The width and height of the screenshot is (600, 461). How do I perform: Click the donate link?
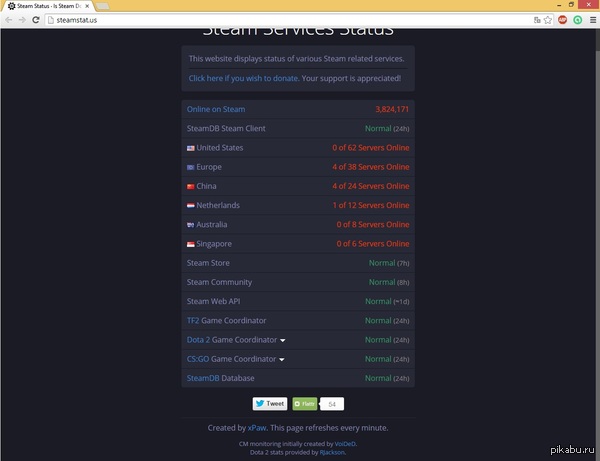tap(243, 78)
